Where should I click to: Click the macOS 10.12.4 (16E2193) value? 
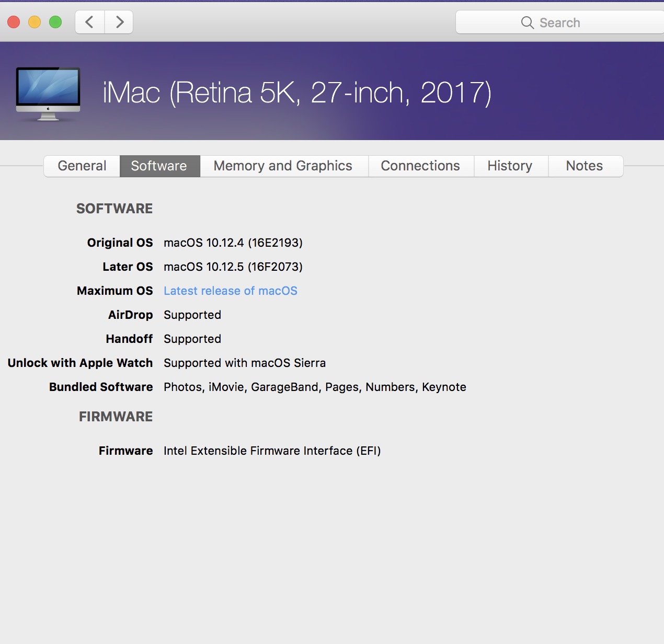click(233, 243)
